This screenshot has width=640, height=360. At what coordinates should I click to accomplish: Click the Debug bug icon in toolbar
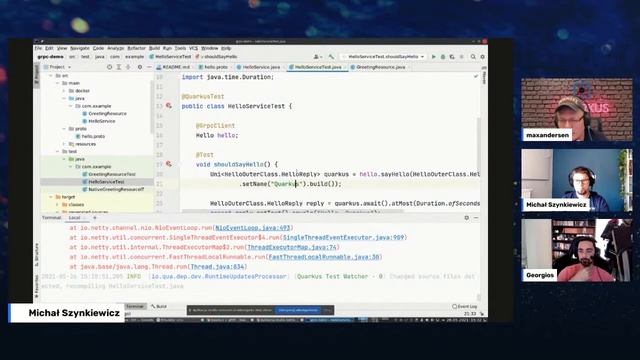pyautogui.click(x=443, y=57)
